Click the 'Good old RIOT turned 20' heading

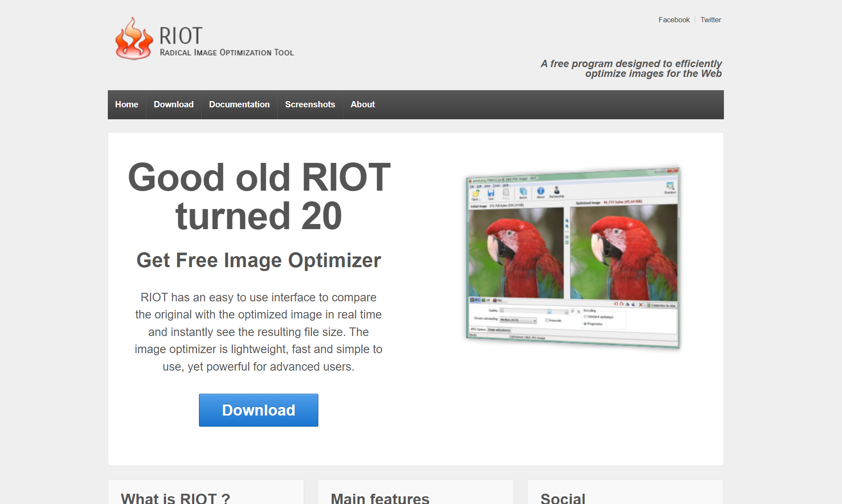tap(259, 196)
